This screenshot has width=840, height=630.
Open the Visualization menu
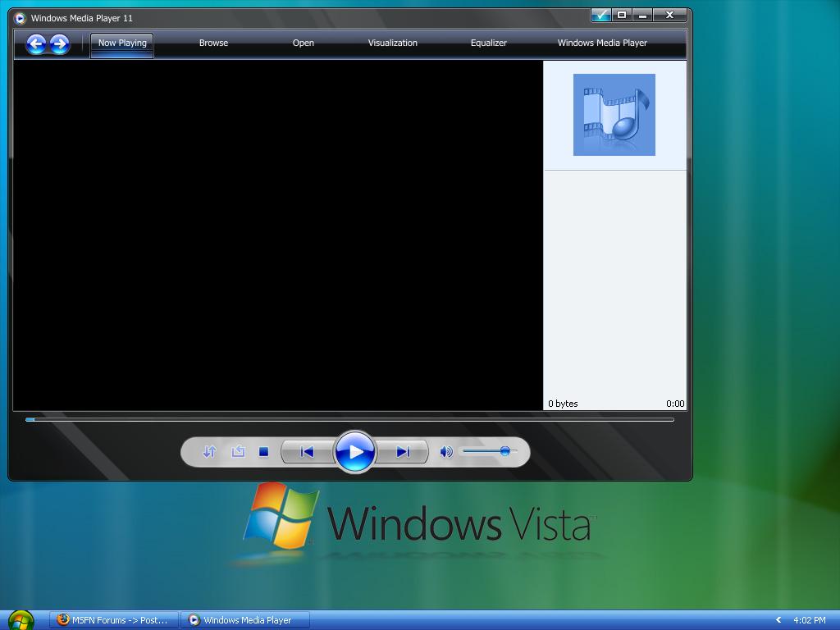(x=392, y=43)
